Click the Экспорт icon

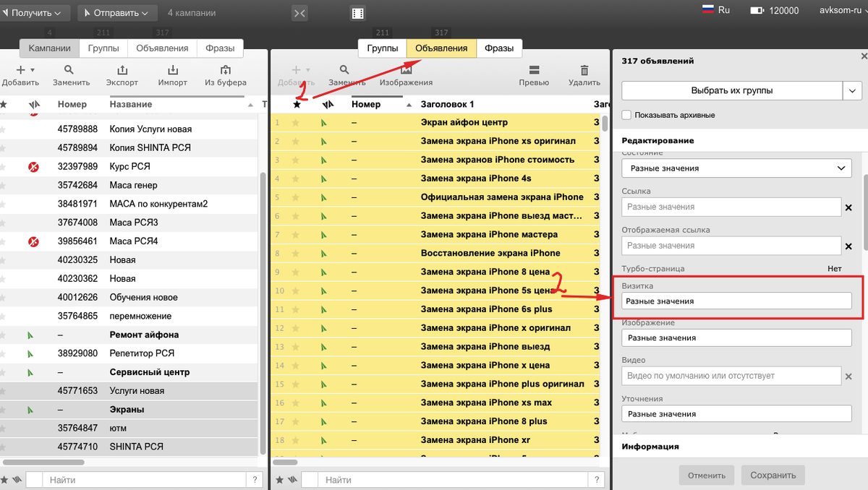(x=122, y=70)
